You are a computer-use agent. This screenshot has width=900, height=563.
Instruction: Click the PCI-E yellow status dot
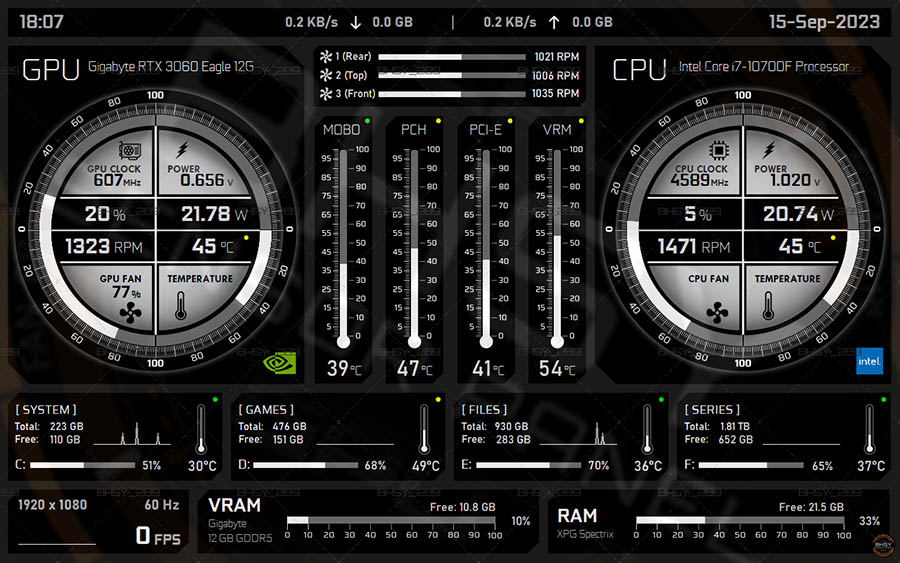pos(510,121)
